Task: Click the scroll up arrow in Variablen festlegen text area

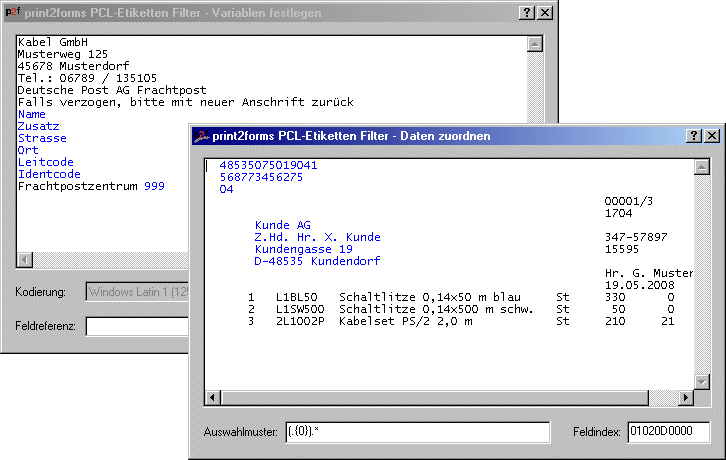Action: 534,44
